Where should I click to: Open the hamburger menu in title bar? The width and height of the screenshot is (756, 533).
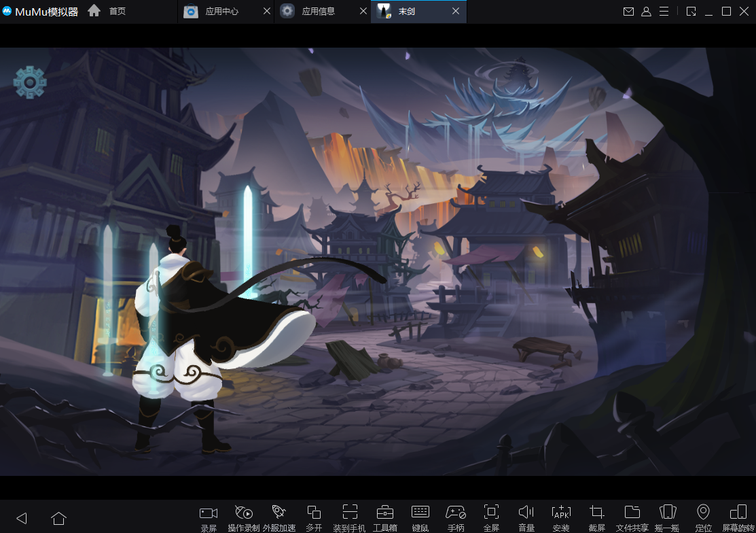point(664,12)
